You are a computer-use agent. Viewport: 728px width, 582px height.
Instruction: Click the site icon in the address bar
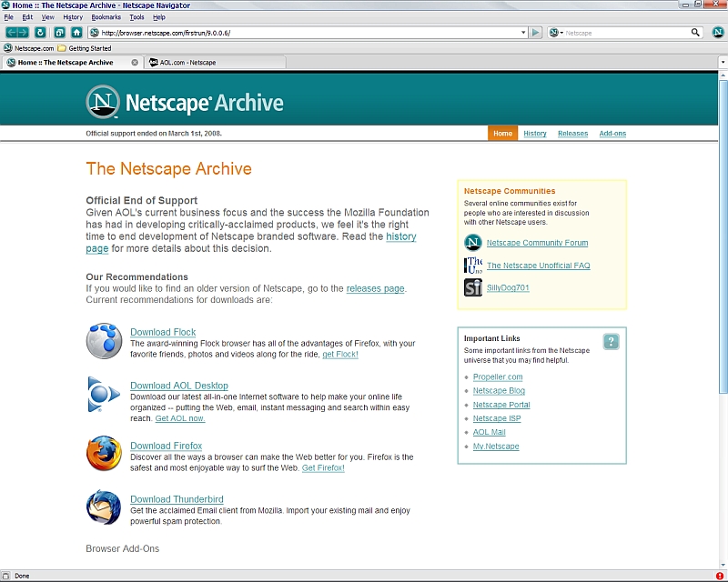(95, 33)
